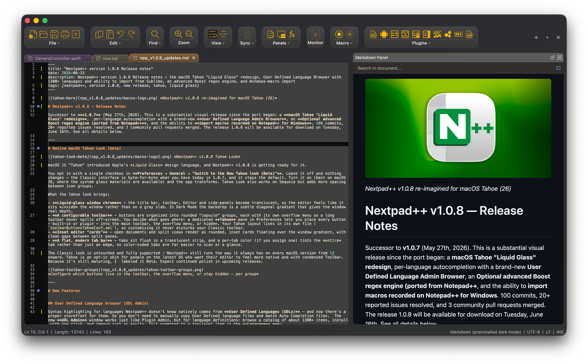This screenshot has height=364, width=588.
Task: Click the INS insert mode indicator
Action: (x=560, y=332)
